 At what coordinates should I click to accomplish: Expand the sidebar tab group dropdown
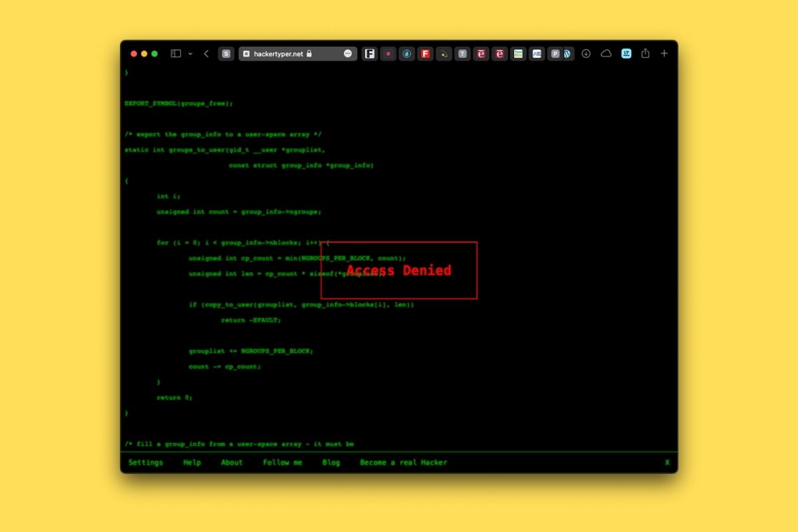190,54
